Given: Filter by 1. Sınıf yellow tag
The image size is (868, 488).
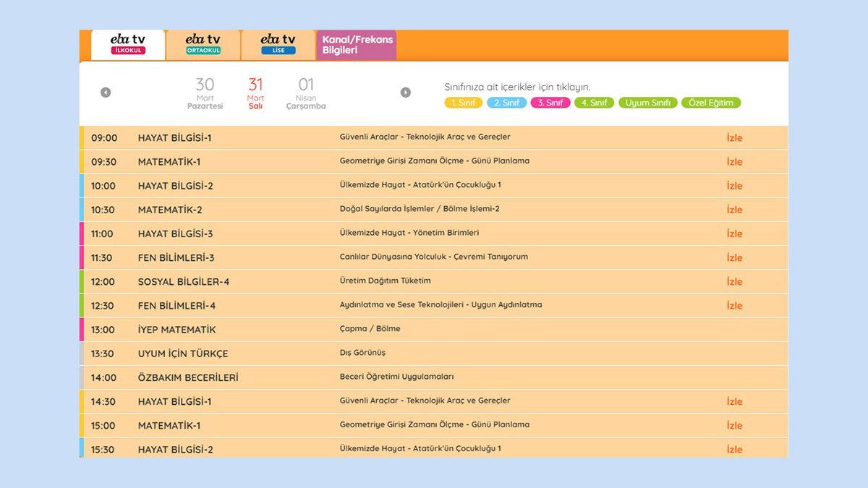Looking at the screenshot, I should 463,103.
